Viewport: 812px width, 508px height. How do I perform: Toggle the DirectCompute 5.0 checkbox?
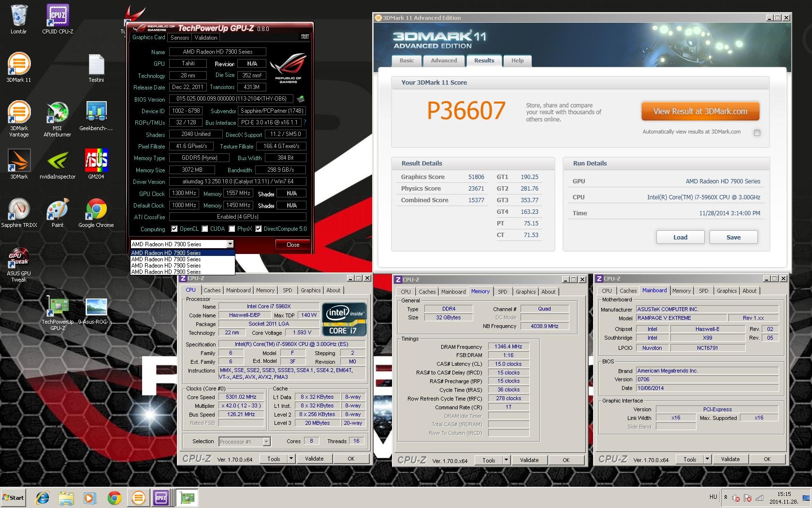(x=259, y=229)
